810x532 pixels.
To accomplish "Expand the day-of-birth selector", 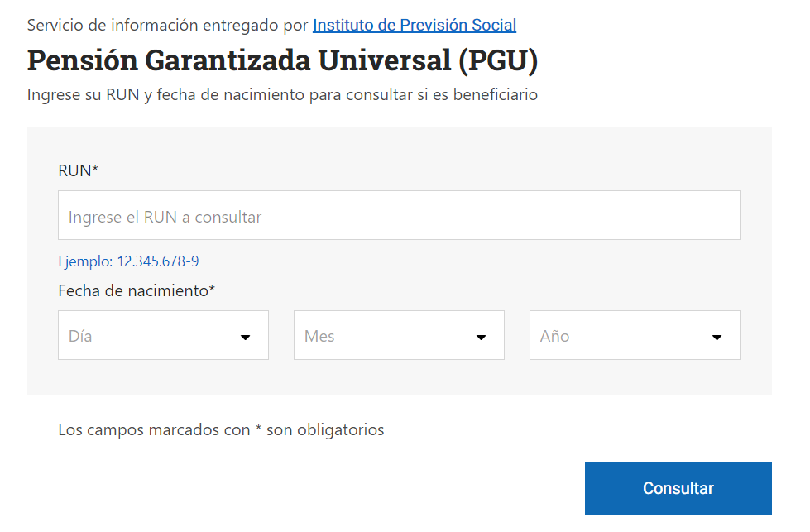I will click(163, 335).
